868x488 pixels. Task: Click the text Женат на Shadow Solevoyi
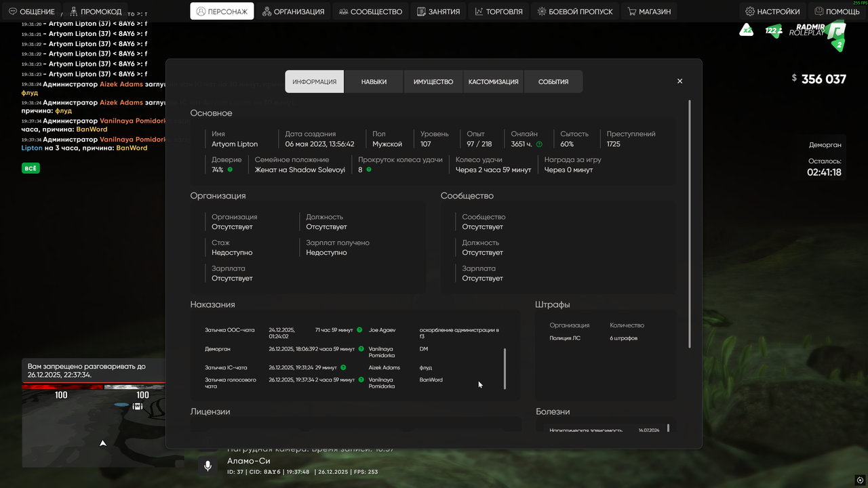(300, 169)
